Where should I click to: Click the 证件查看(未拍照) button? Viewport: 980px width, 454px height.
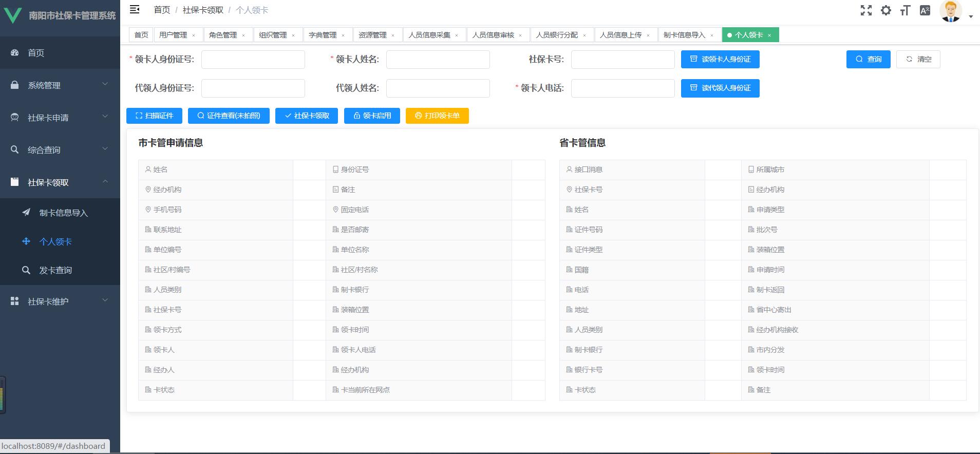click(x=229, y=116)
